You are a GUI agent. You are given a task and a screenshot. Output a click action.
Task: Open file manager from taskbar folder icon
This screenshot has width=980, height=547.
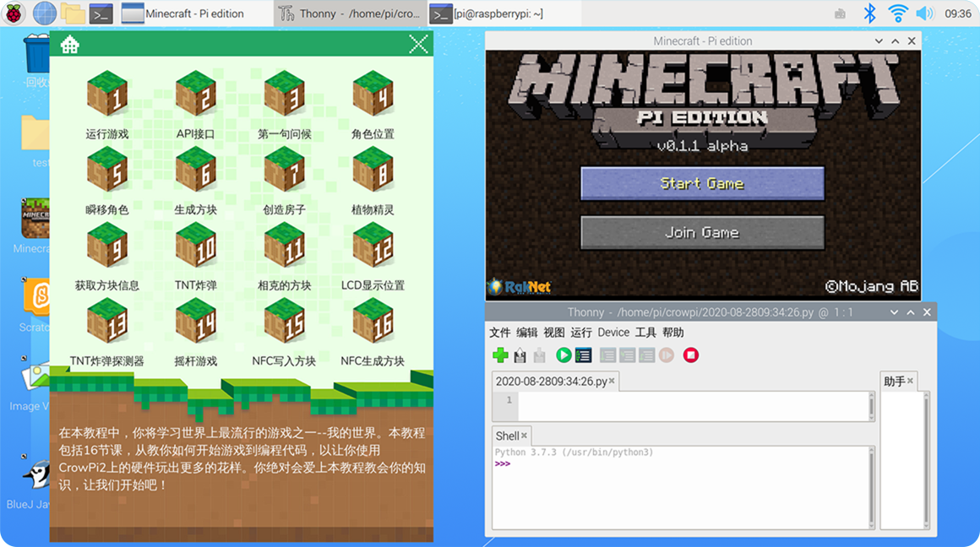tap(73, 14)
